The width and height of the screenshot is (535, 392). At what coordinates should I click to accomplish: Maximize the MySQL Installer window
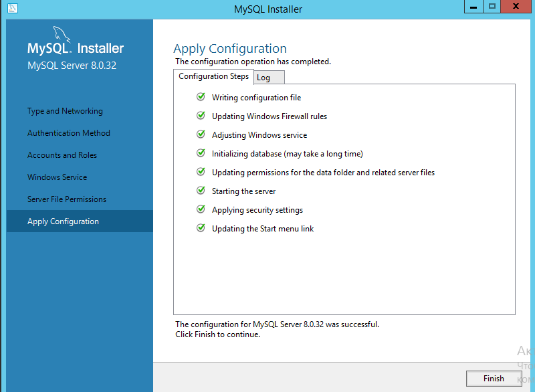pyautogui.click(x=492, y=7)
